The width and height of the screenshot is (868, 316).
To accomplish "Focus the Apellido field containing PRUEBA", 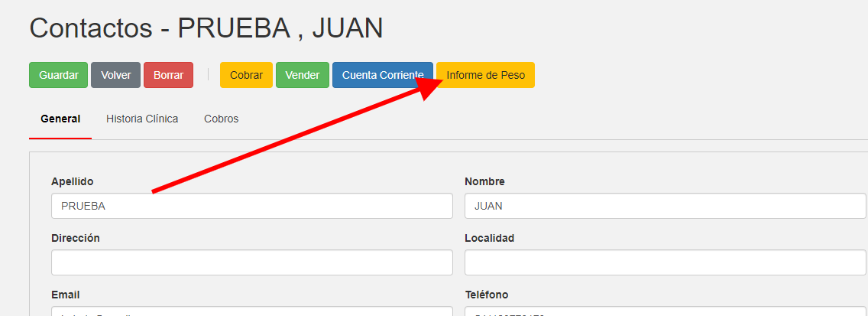I will coord(252,206).
